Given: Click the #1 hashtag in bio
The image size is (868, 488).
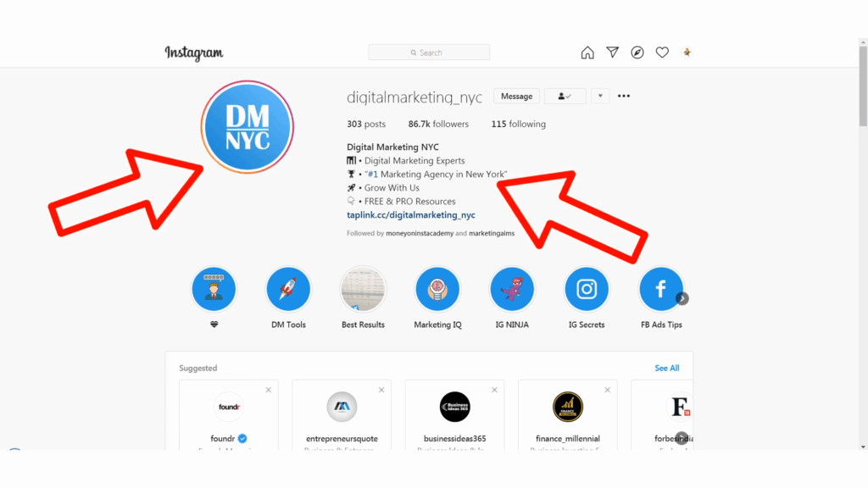Looking at the screenshot, I should pos(373,175).
